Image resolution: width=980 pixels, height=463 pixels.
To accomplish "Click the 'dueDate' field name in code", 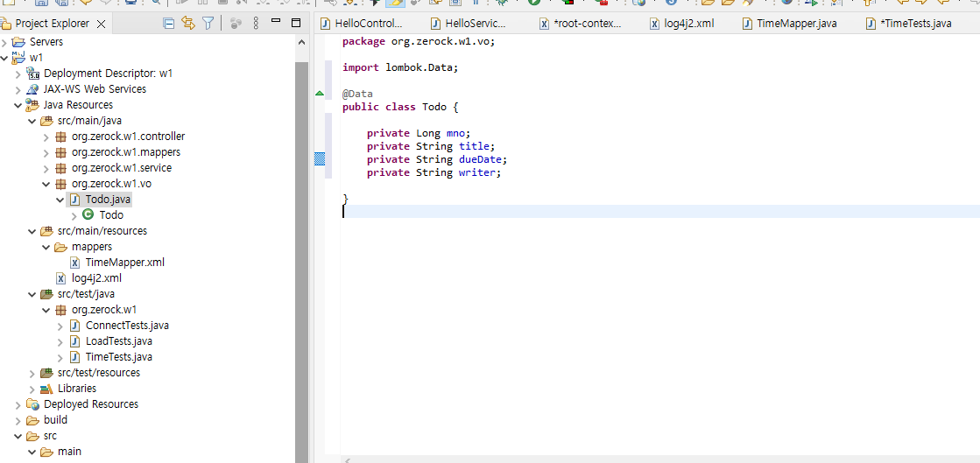I will coord(480,159).
